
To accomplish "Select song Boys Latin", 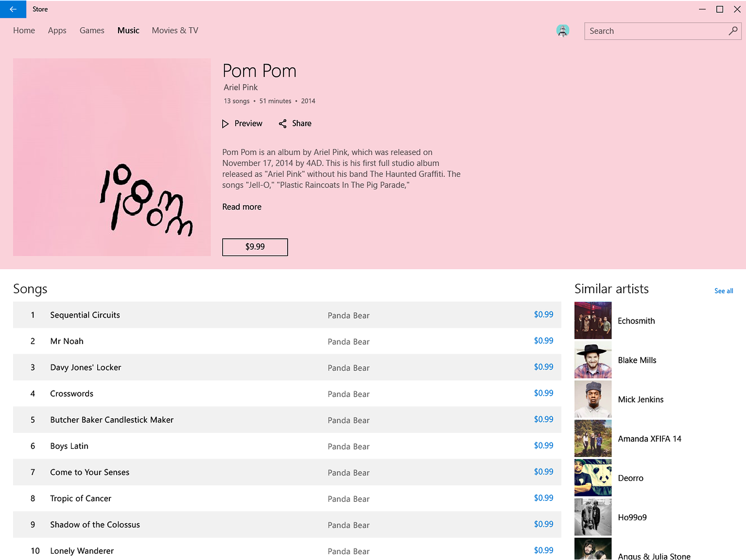I will (x=287, y=446).
